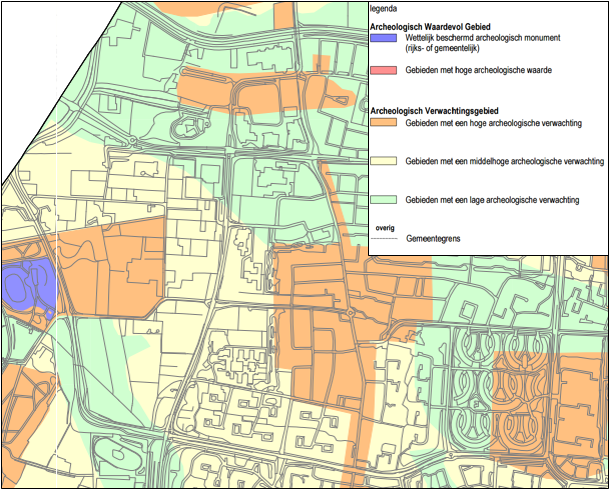Screen dimensions: 610x490
Task: Click 'Gebieden met een middelhoge archeologische verwachting'
Action: pyautogui.click(x=504, y=161)
